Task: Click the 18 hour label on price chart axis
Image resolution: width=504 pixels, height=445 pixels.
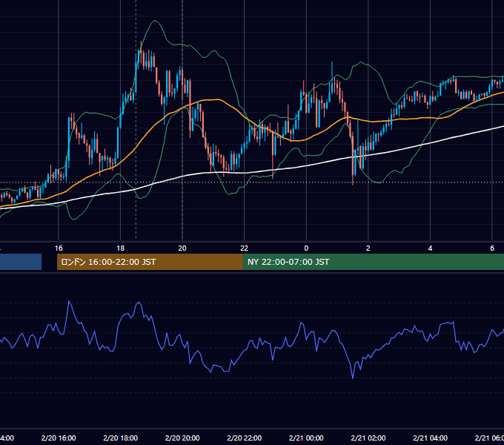Action: point(120,248)
